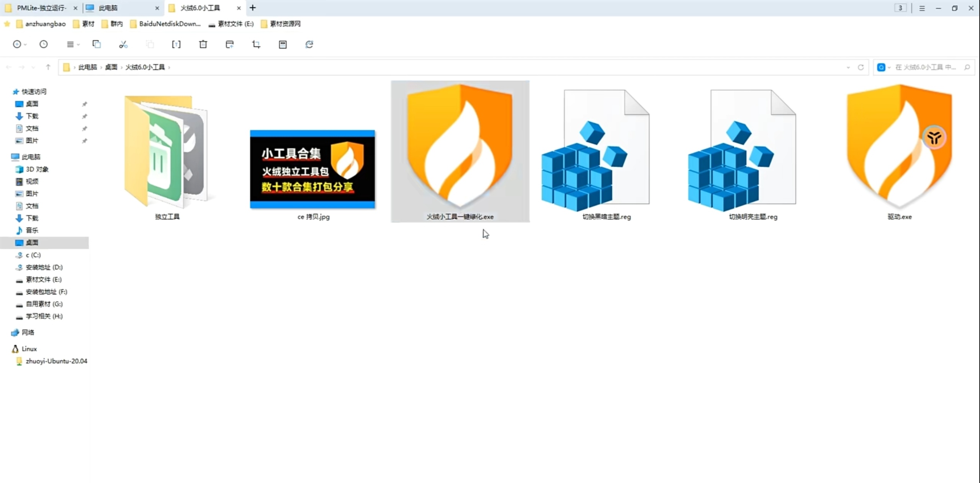Click the refresh icon in the toolbar
980x483 pixels.
(309, 44)
